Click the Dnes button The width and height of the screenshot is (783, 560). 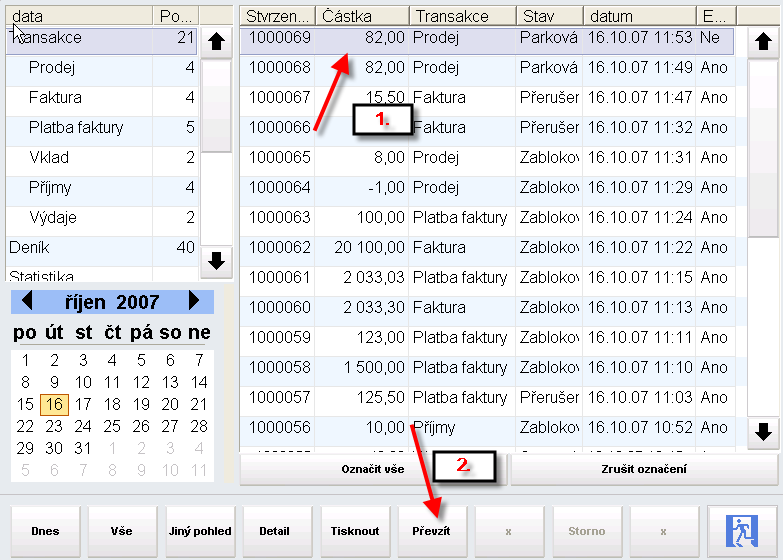point(45,531)
